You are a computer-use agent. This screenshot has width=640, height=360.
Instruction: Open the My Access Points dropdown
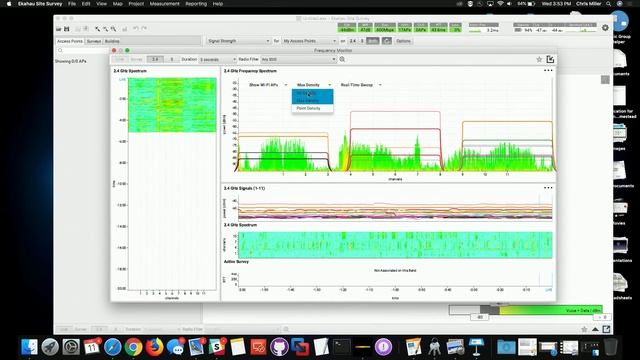(x=309, y=41)
